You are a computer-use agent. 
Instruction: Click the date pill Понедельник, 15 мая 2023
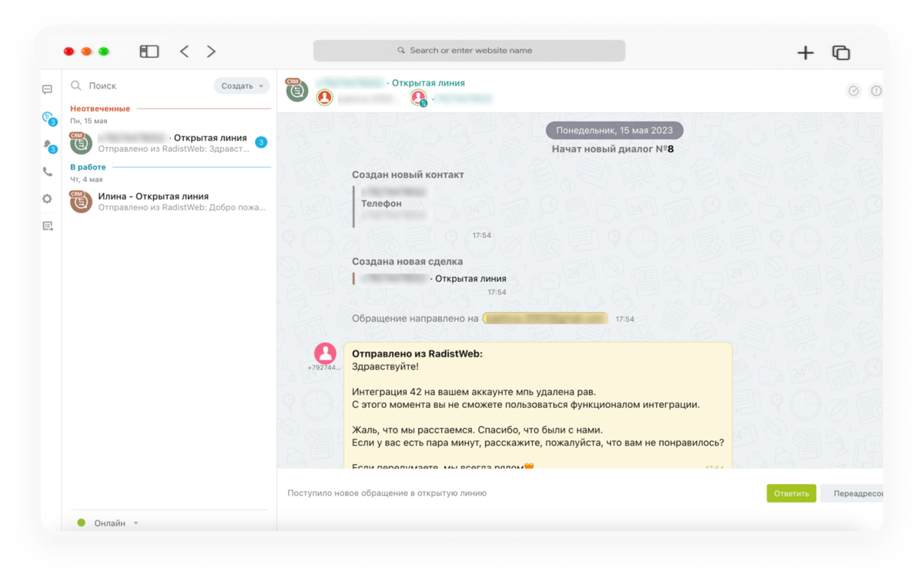coord(614,130)
